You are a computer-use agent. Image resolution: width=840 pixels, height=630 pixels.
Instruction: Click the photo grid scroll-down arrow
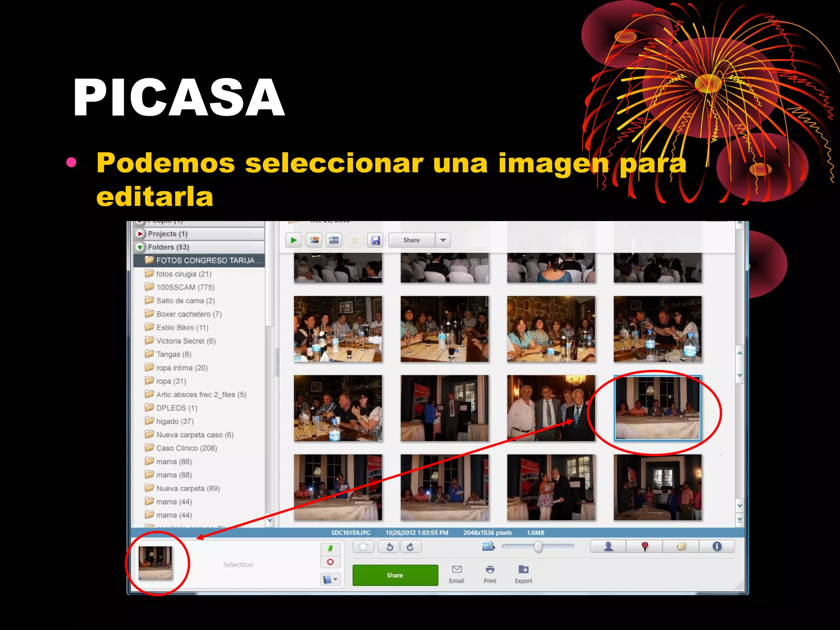click(x=740, y=506)
